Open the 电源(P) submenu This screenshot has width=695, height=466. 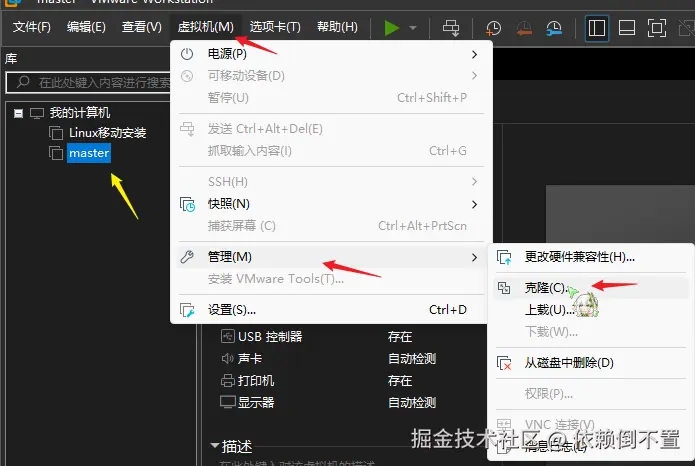click(331, 54)
